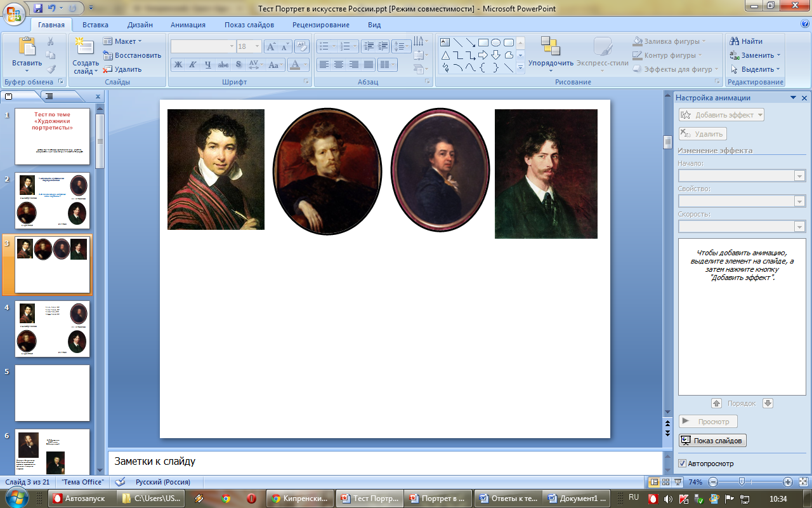This screenshot has width=812, height=508.
Task: Open animation pane options dropdown arrow
Action: 793,98
